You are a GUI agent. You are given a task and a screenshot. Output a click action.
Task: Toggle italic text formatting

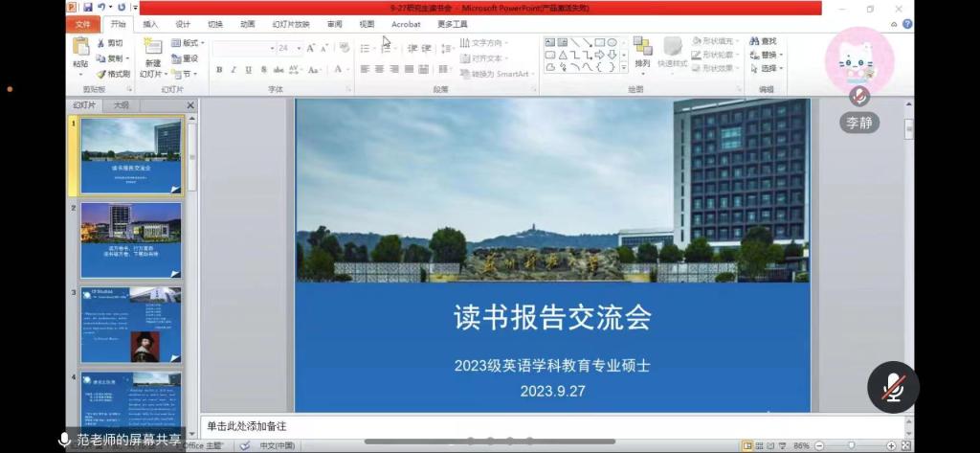pyautogui.click(x=234, y=70)
